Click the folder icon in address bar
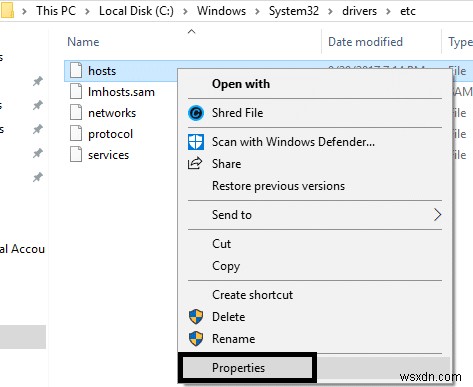Viewport: 473px width, 387px height. click(7, 11)
